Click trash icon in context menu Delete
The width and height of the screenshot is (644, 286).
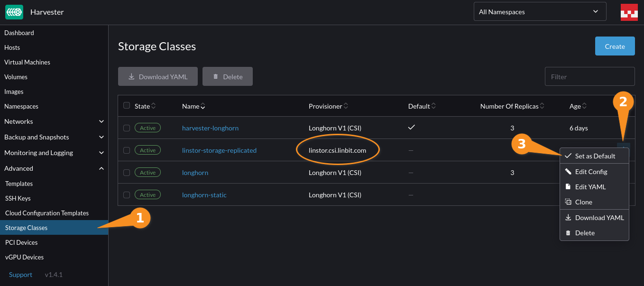(x=568, y=233)
